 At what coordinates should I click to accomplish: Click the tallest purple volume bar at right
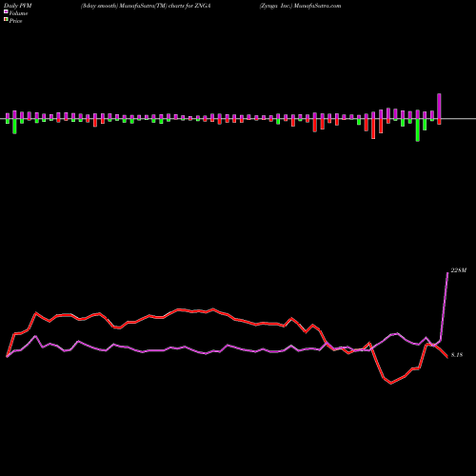(439, 106)
